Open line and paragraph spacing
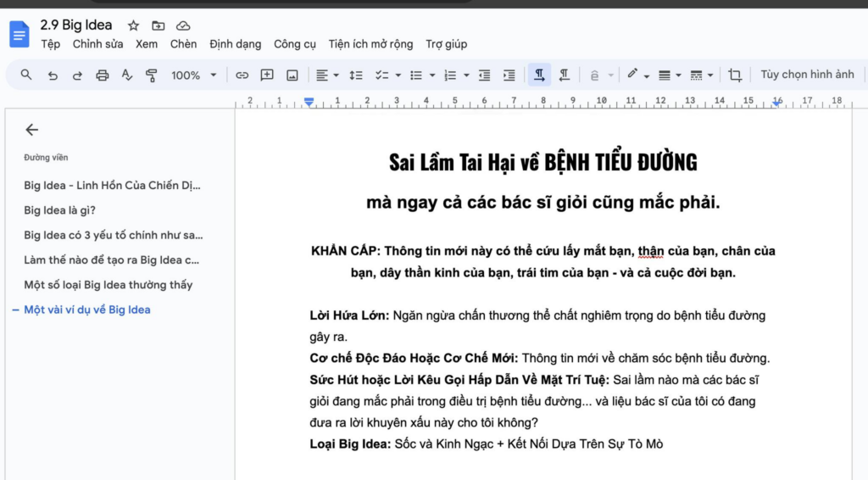Image resolution: width=868 pixels, height=480 pixels. pos(356,75)
